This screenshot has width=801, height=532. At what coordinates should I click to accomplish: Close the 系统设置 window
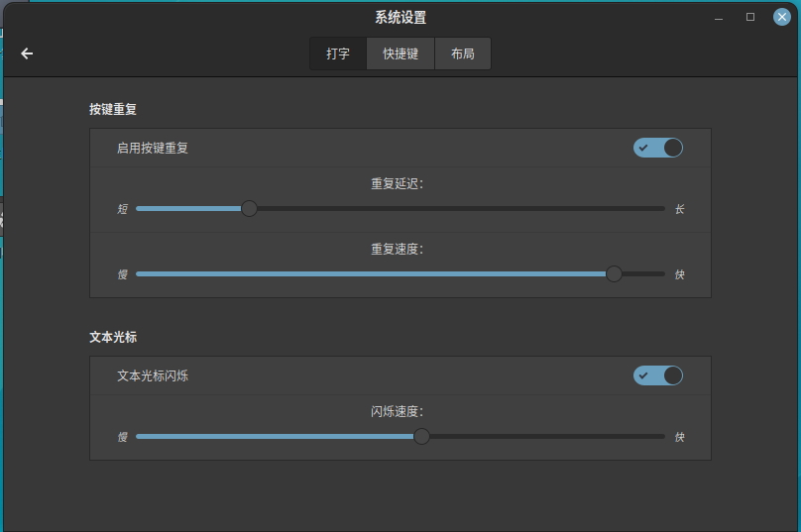click(782, 17)
